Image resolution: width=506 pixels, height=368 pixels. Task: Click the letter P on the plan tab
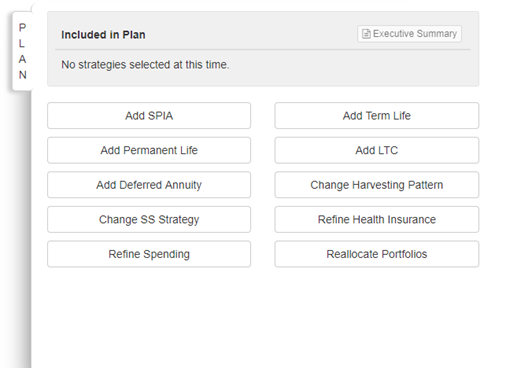(22, 27)
